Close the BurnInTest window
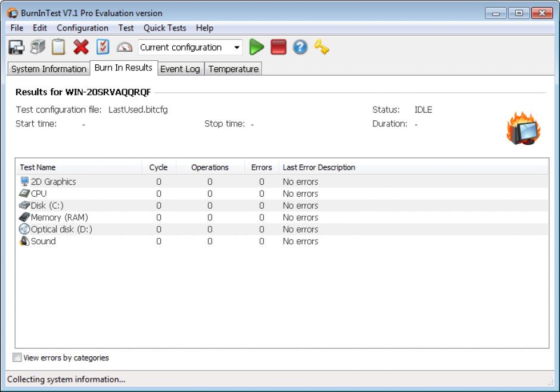 (x=542, y=13)
